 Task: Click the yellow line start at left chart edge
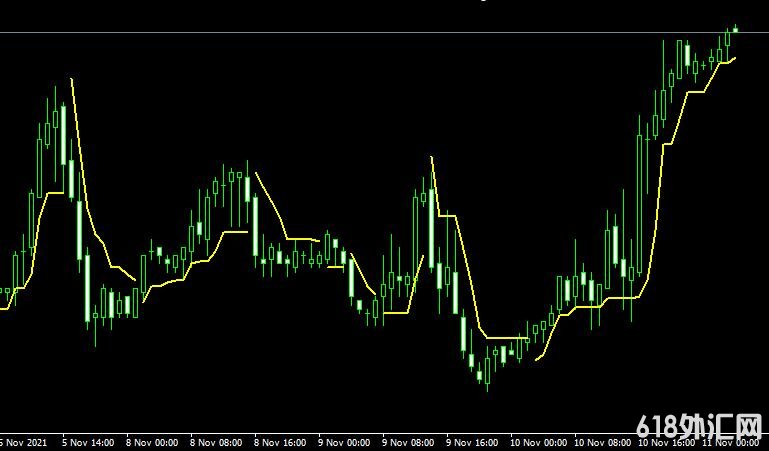(3, 308)
